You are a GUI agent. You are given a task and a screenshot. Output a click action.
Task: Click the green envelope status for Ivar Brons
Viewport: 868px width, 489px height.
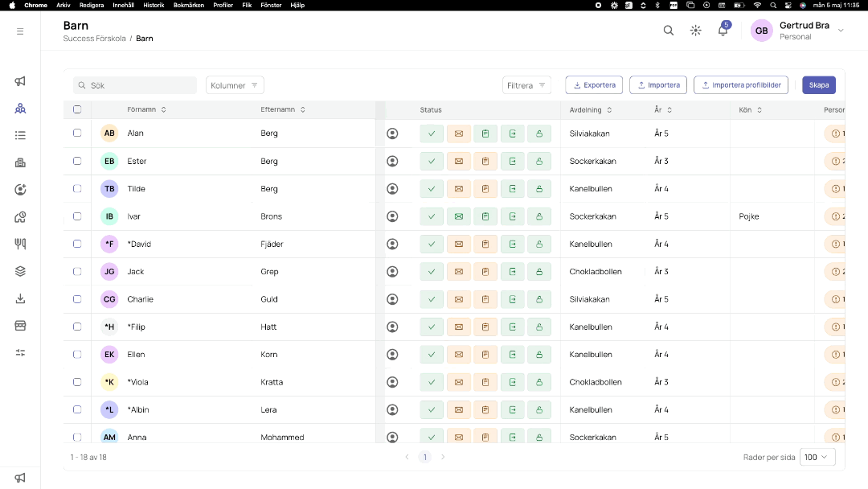coord(458,216)
